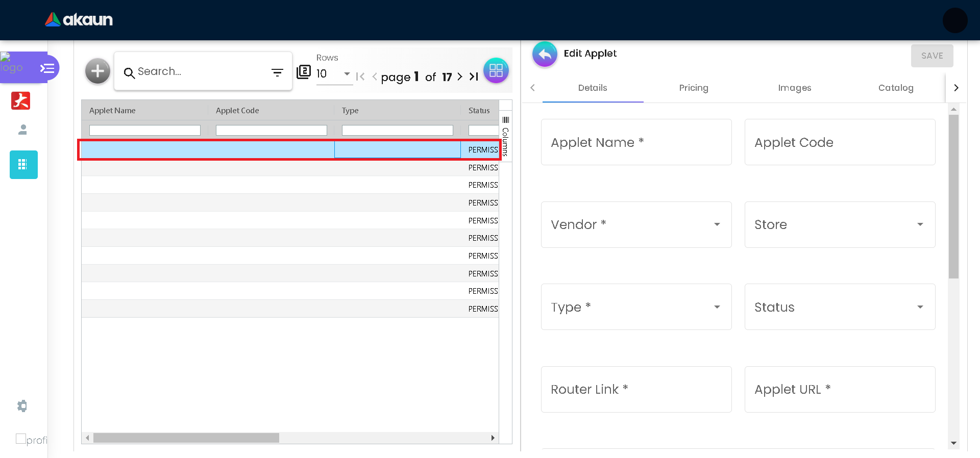This screenshot has height=458, width=980.
Task: Open the search filter options icon
Action: tap(277, 72)
